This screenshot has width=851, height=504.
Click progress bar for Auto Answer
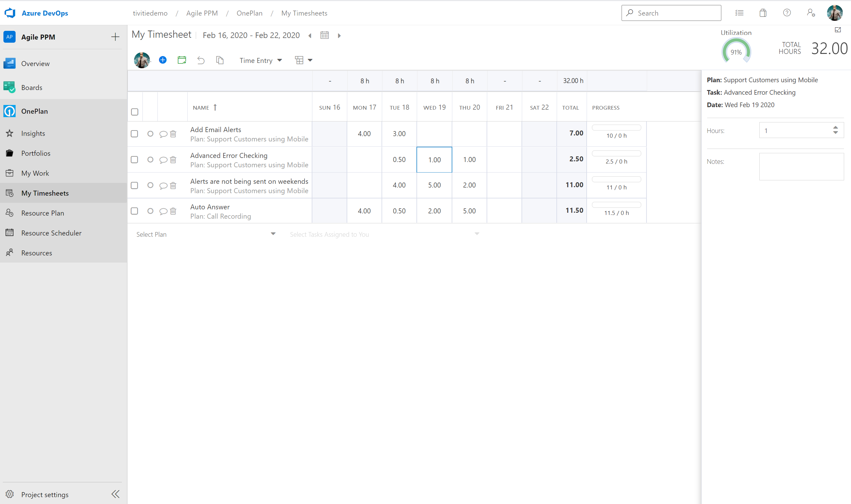[616, 205]
